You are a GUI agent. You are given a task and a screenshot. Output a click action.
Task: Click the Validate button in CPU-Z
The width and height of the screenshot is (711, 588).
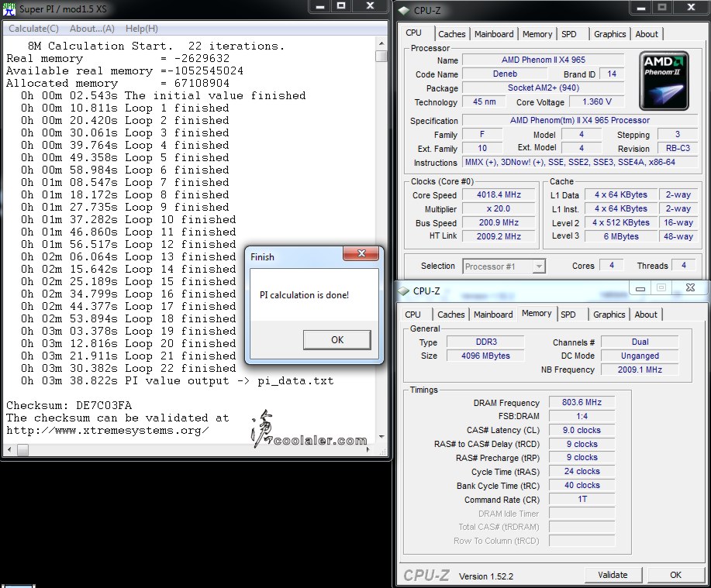click(x=613, y=575)
